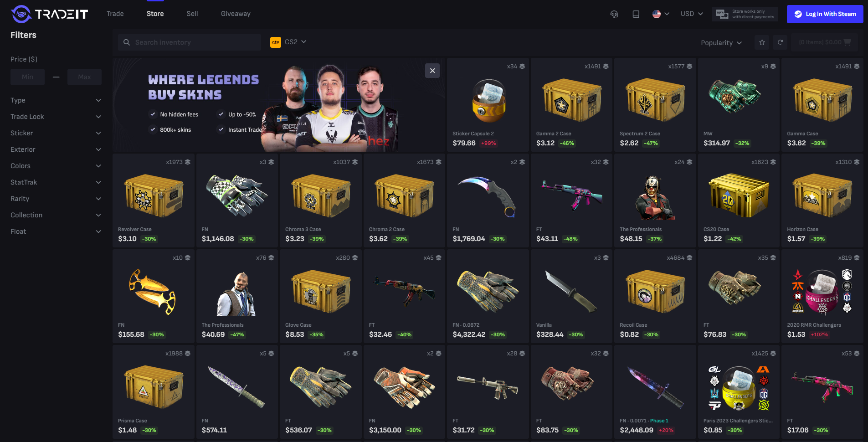Close the Where Legends Buy Skins banner
Image resolution: width=868 pixels, height=442 pixels.
[x=432, y=71]
